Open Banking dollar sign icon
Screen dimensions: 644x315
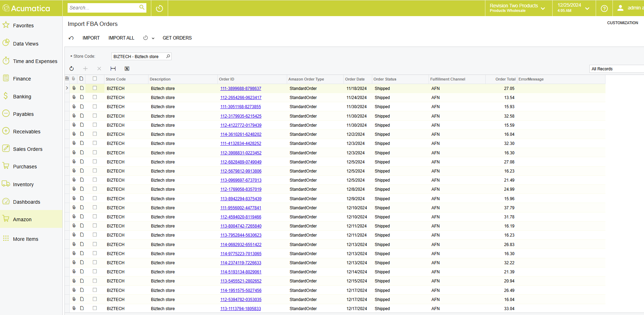(x=6, y=96)
